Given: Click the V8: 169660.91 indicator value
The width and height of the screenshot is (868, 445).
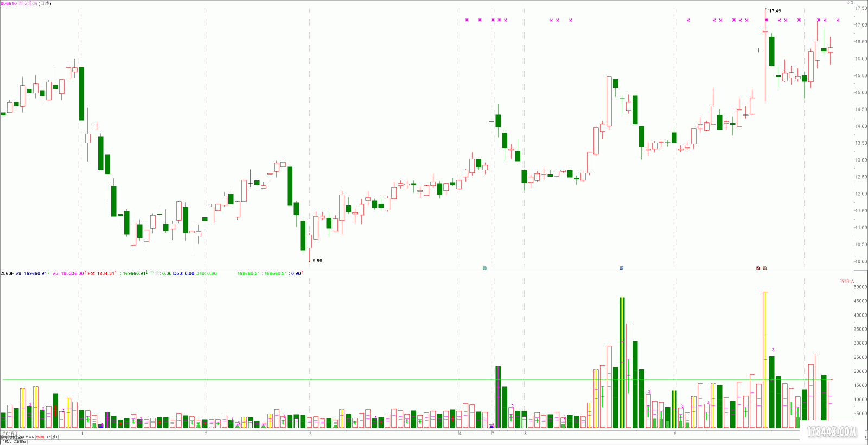Looking at the screenshot, I should tap(31, 273).
